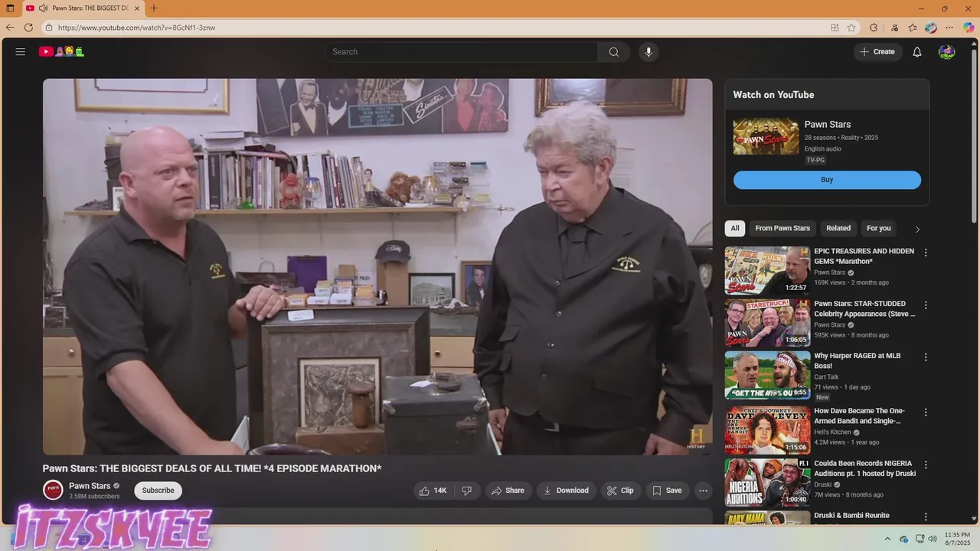Viewport: 980px width, 551px height.
Task: Open Pawn Stars channel name link
Action: click(x=90, y=486)
